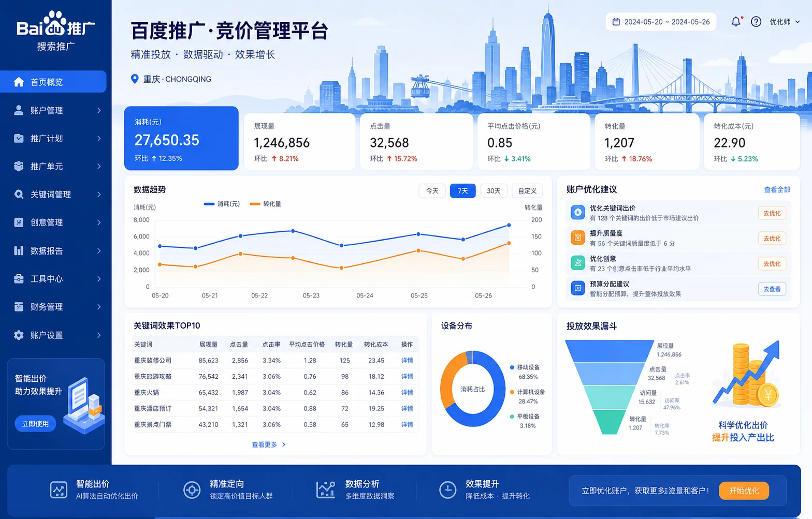Viewport: 812px width, 519px height.
Task: Toggle 移动设备 in device legend
Action: [x=525, y=367]
